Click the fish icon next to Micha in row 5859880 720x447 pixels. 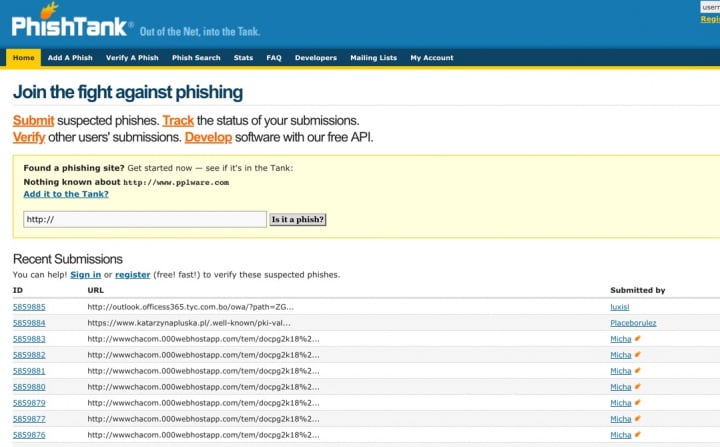tap(637, 387)
